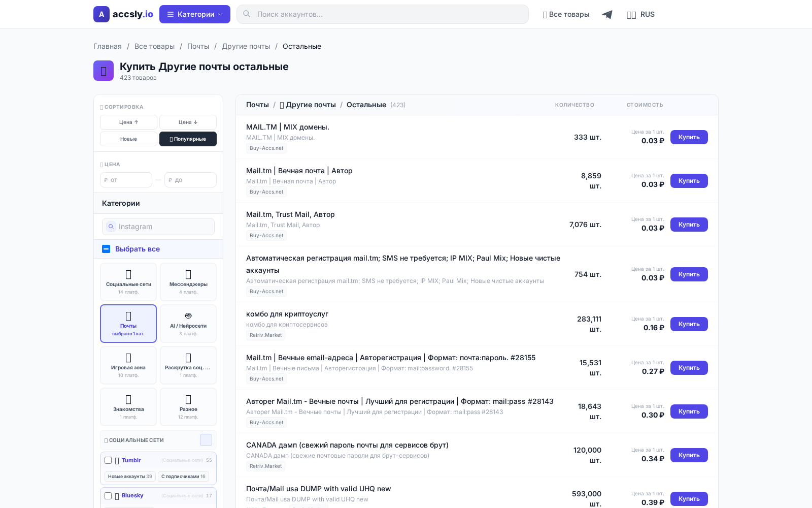The width and height of the screenshot is (812, 508).
Task: Buy Mail.tm | Вечная почта | Автор item
Action: coord(689,181)
